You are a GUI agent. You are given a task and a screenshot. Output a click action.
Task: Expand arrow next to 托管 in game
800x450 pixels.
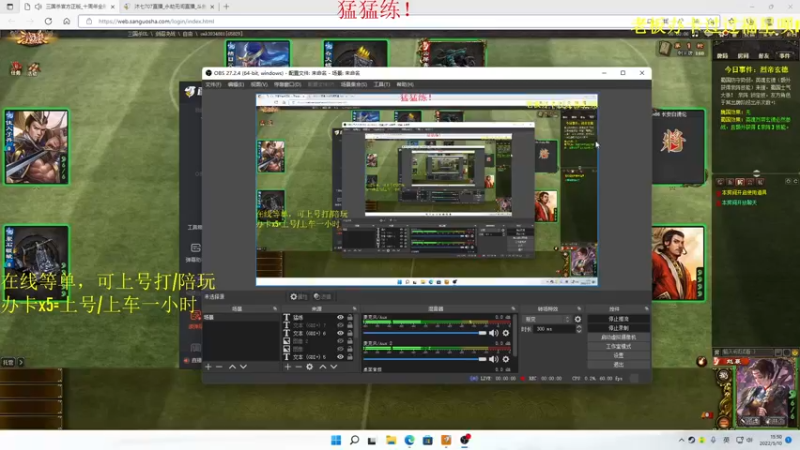click(x=21, y=362)
